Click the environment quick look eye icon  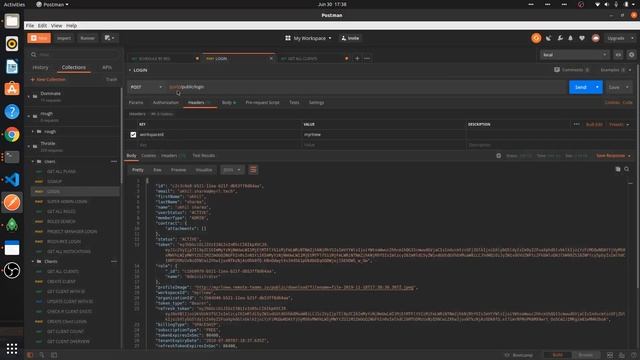[618, 55]
